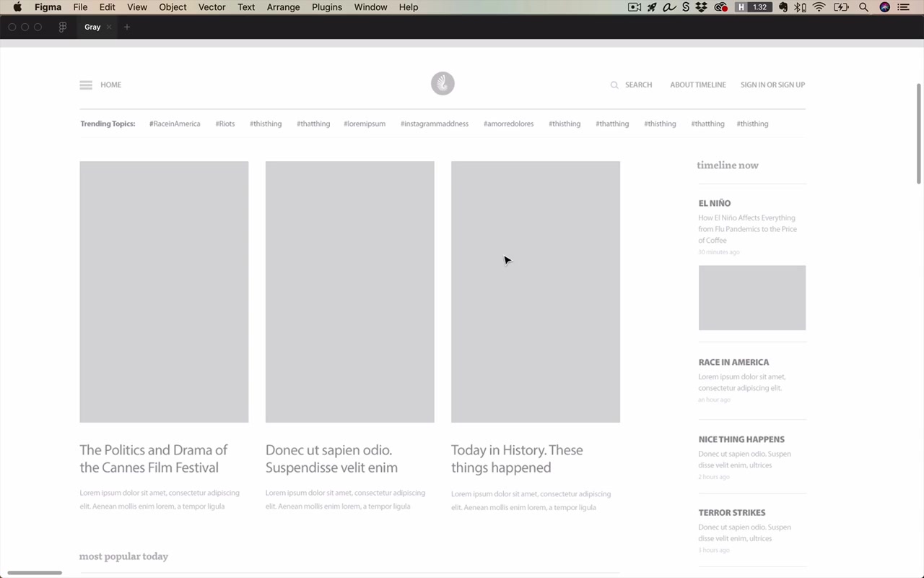Screen dimensions: 924x578
Task: Open the Apple menu
Action: click(x=17, y=7)
